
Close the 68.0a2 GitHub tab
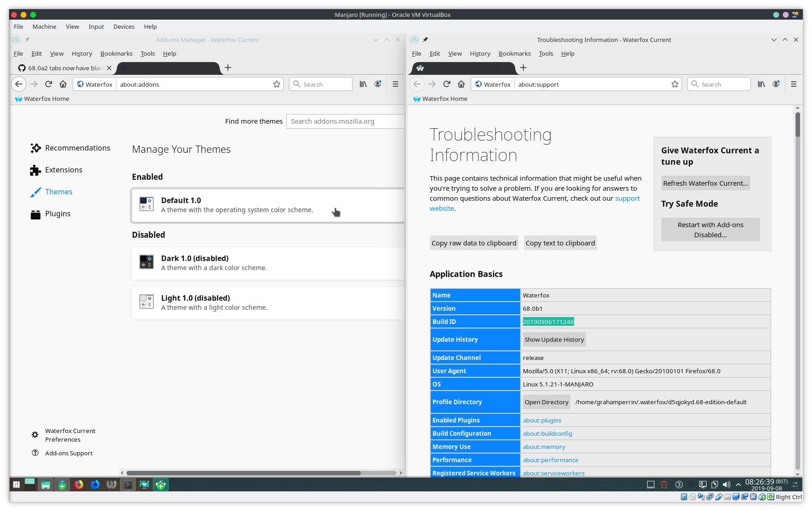tap(109, 68)
